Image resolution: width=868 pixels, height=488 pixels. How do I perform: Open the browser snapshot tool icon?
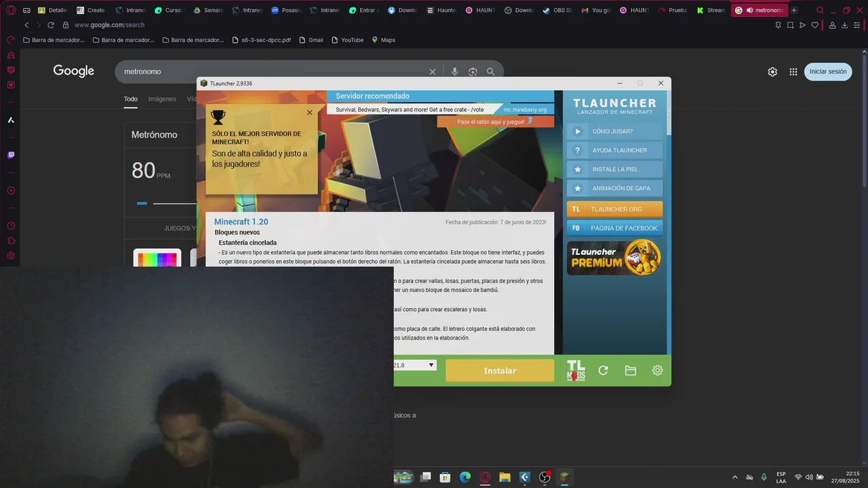click(x=790, y=25)
